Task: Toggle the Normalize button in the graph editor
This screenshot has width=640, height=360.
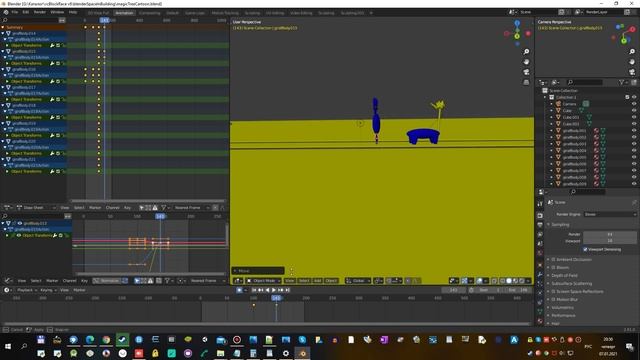Action: pos(106,281)
